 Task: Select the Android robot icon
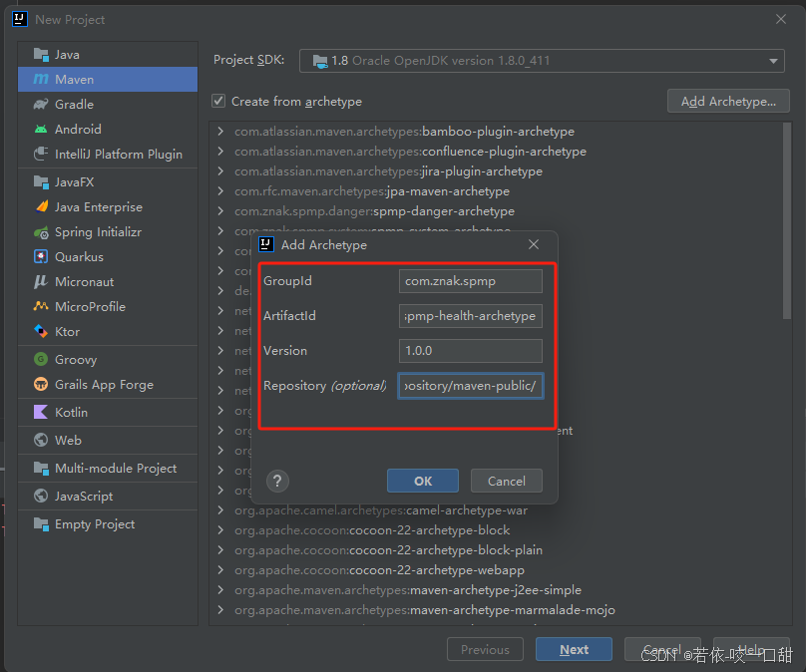tap(41, 129)
